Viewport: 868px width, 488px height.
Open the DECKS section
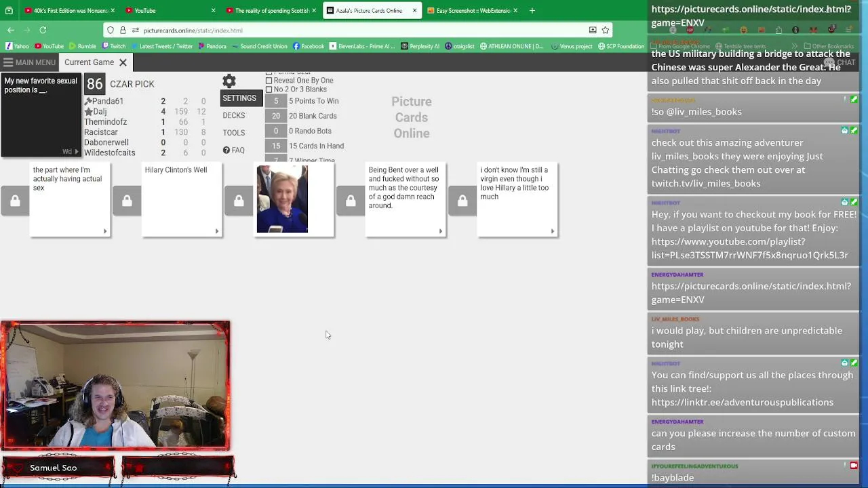(x=234, y=115)
